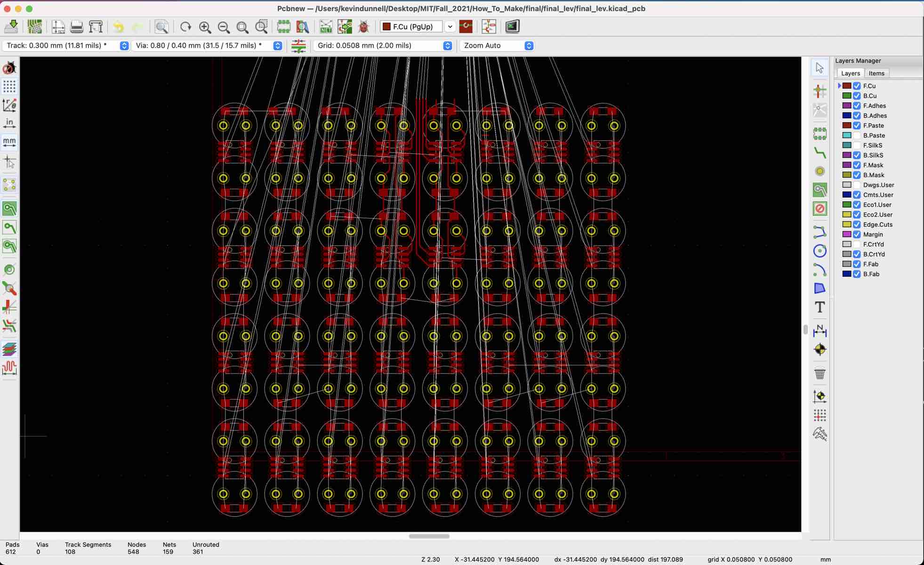The image size is (924, 565).
Task: Select the route tracks tool
Action: coord(820,152)
